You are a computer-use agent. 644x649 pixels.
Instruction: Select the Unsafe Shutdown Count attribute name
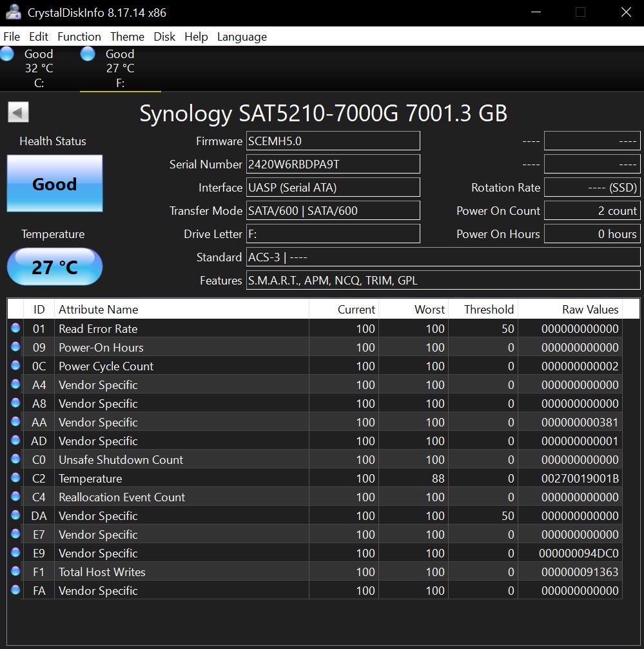(121, 459)
